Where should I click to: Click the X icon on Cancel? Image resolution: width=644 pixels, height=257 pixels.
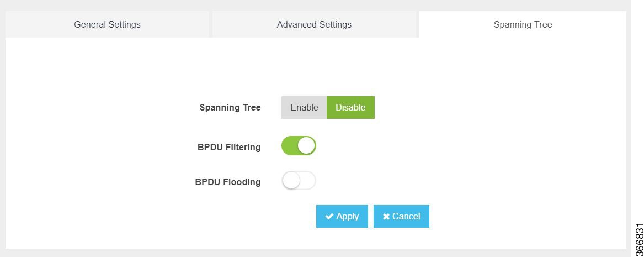pos(386,216)
